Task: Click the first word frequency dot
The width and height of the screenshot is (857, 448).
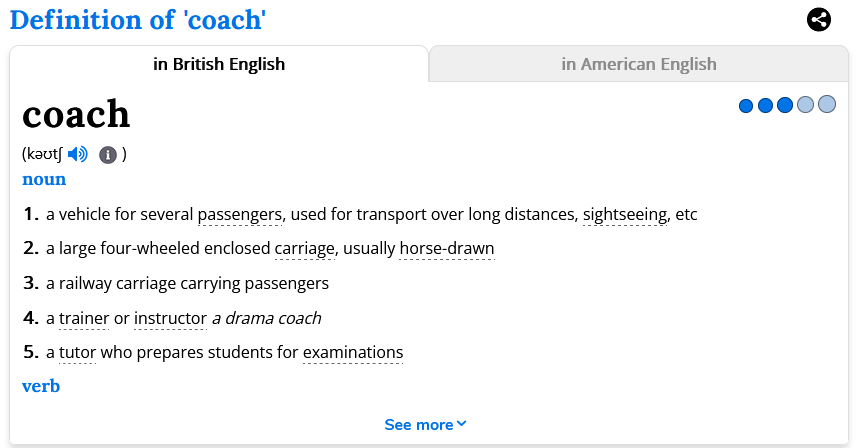Action: (746, 105)
